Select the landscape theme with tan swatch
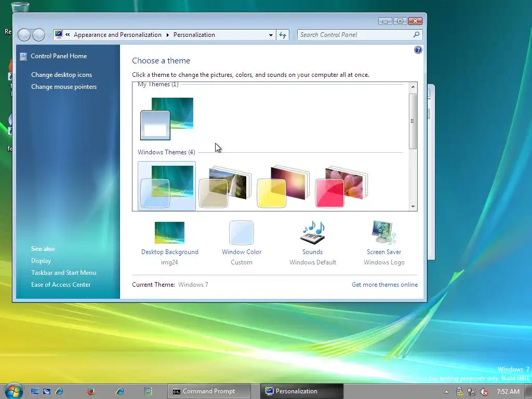 [x=225, y=187]
